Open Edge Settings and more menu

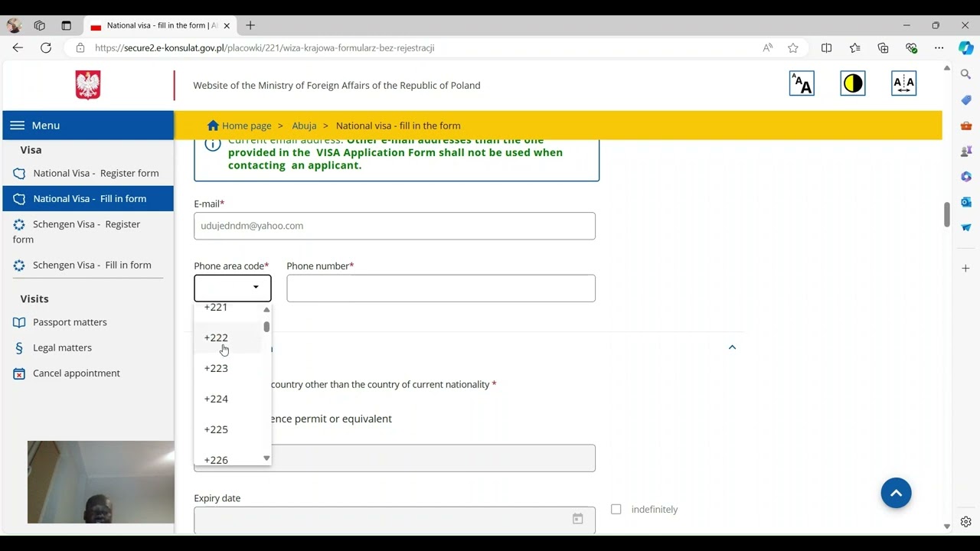939,47
